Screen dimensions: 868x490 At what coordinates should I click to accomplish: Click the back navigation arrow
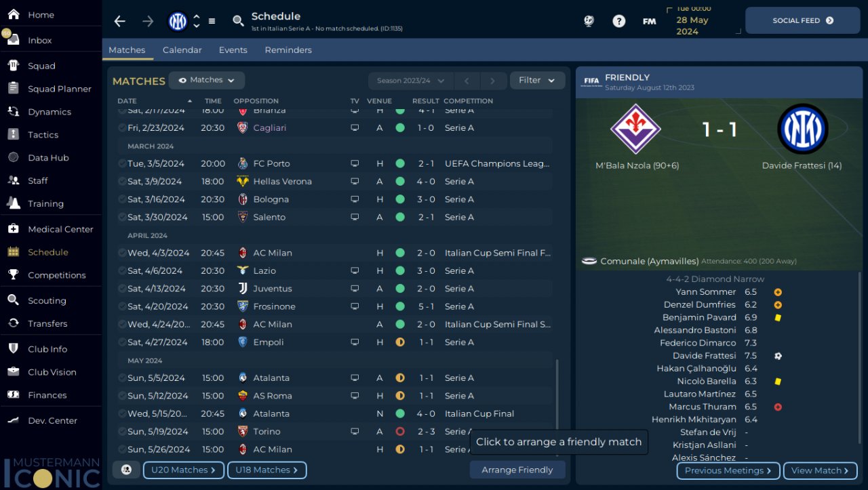tap(120, 21)
